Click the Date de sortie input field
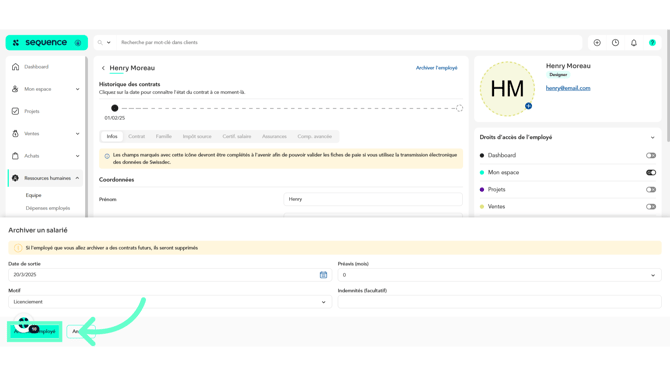Screen dimensions: 670x376 (170, 275)
